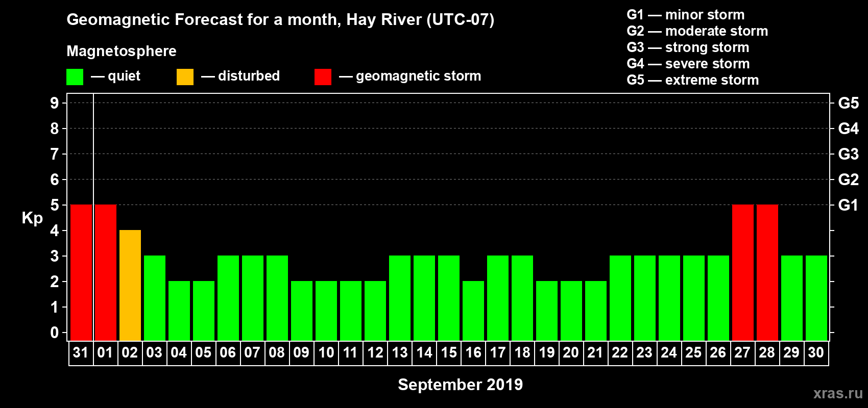Click the right-axis G4 label
This screenshot has height=408, width=868.
pos(849,129)
